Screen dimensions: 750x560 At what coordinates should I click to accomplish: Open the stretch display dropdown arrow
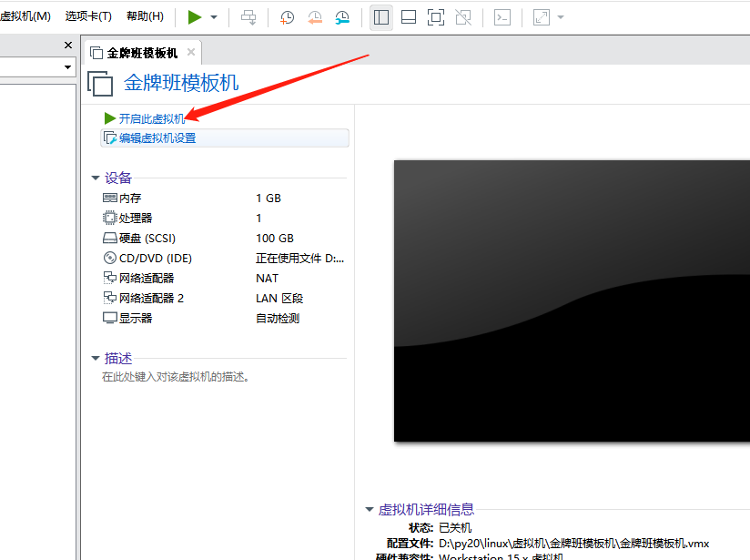[561, 17]
